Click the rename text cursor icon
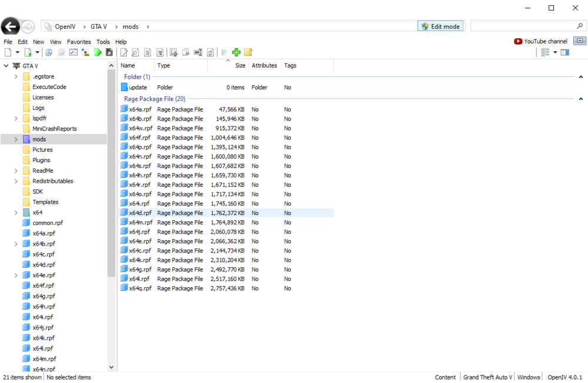This screenshot has height=383, width=588. [x=198, y=52]
